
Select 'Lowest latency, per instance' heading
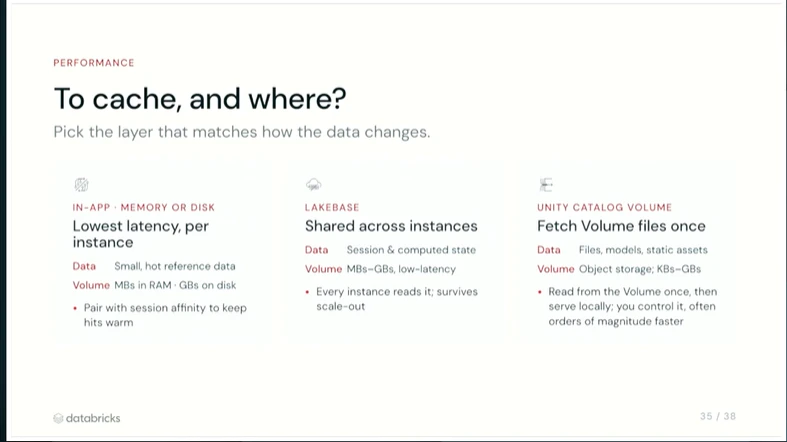tap(141, 234)
